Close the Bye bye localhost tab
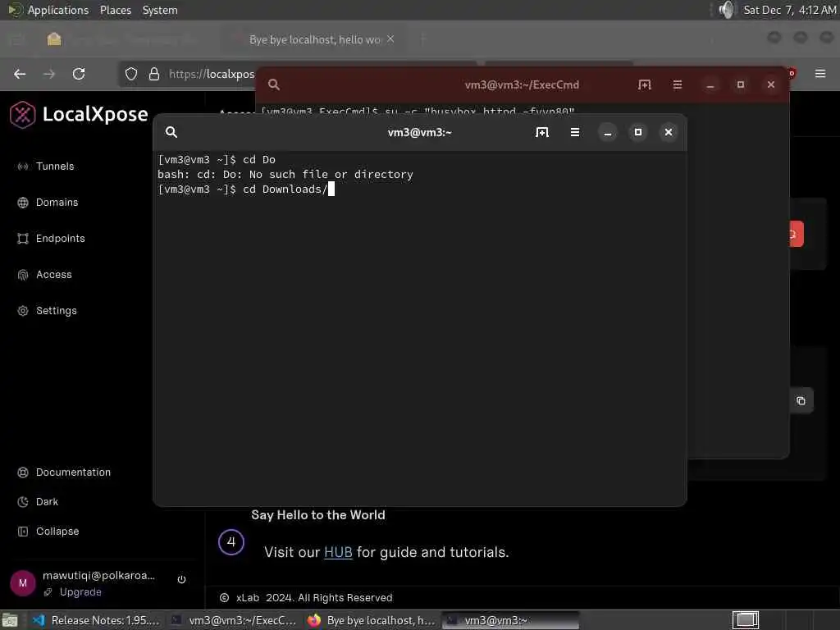Viewport: 840px width, 630px height. click(390, 39)
